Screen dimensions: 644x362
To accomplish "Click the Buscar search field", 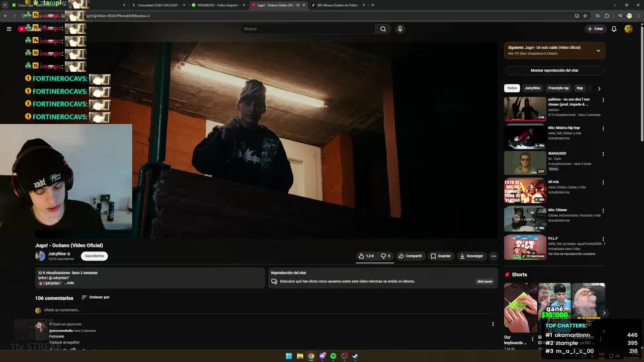I will coord(307,29).
